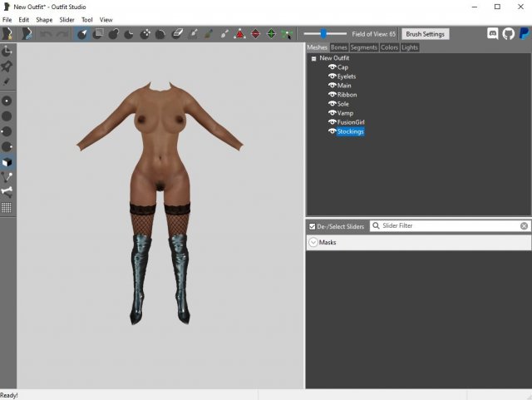Image resolution: width=532 pixels, height=400 pixels.
Task: Toggle visibility of FusionGirl mesh
Action: 332,122
